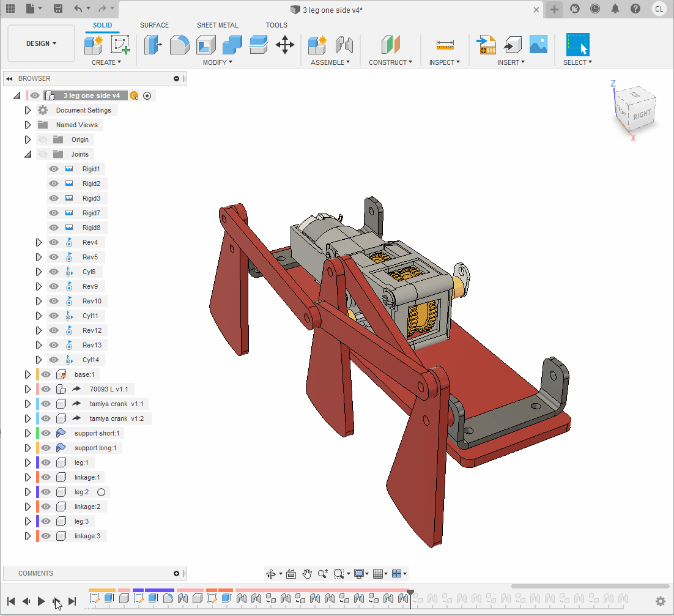
Task: Select the Fillet tool icon
Action: coord(179,45)
